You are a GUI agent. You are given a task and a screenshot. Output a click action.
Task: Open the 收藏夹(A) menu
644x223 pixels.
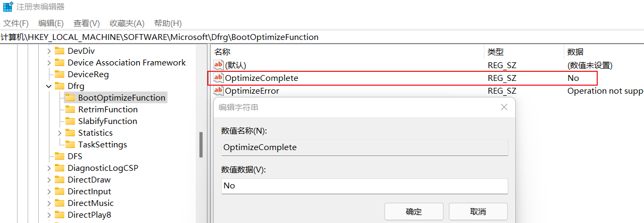(127, 23)
